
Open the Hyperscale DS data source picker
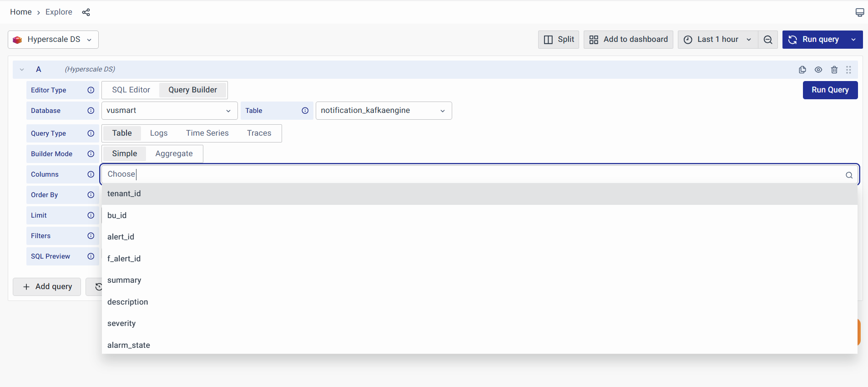point(53,40)
